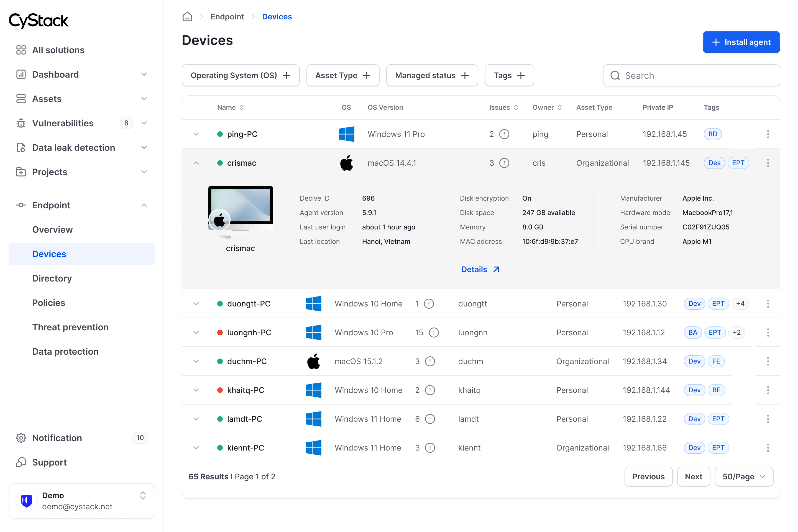Collapse the Endpoint sidebar section
The width and height of the screenshot is (798, 532).
[144, 205]
